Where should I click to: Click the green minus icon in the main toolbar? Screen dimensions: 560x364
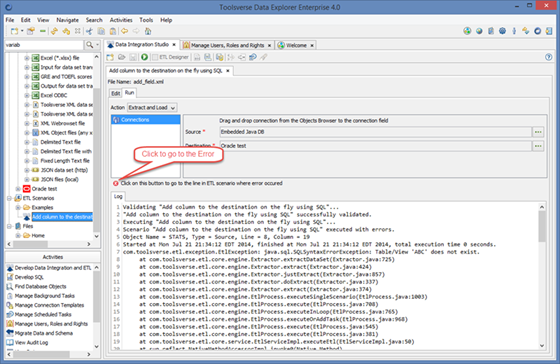(43, 31)
